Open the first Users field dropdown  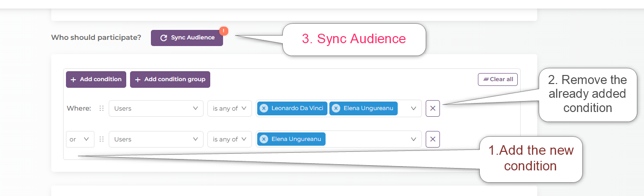click(156, 108)
